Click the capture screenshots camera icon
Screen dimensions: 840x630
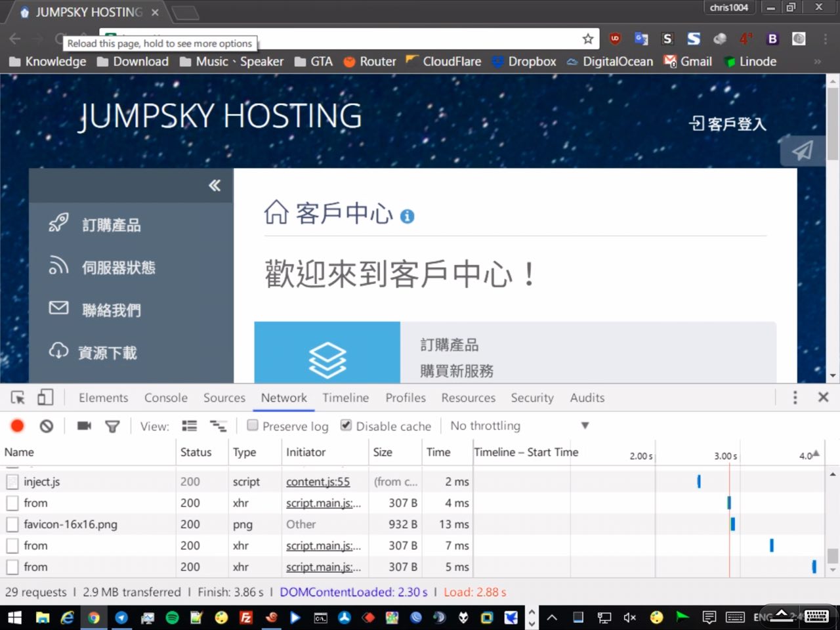pos(84,426)
